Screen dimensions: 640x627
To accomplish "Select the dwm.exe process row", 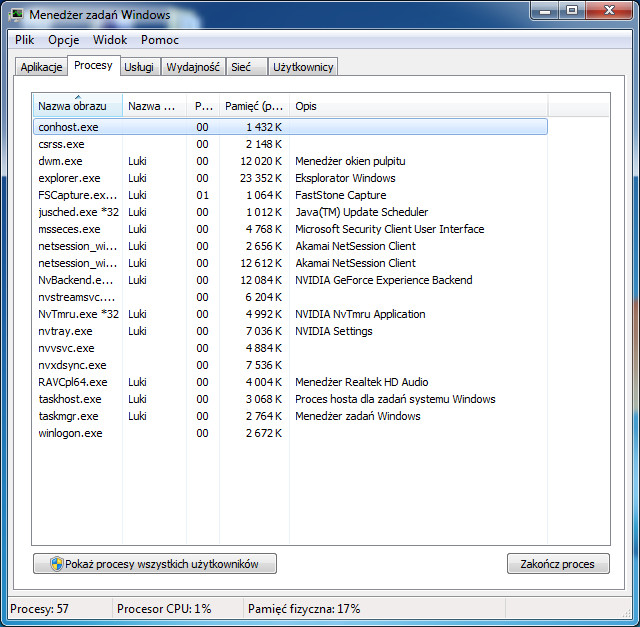I will pos(290,161).
